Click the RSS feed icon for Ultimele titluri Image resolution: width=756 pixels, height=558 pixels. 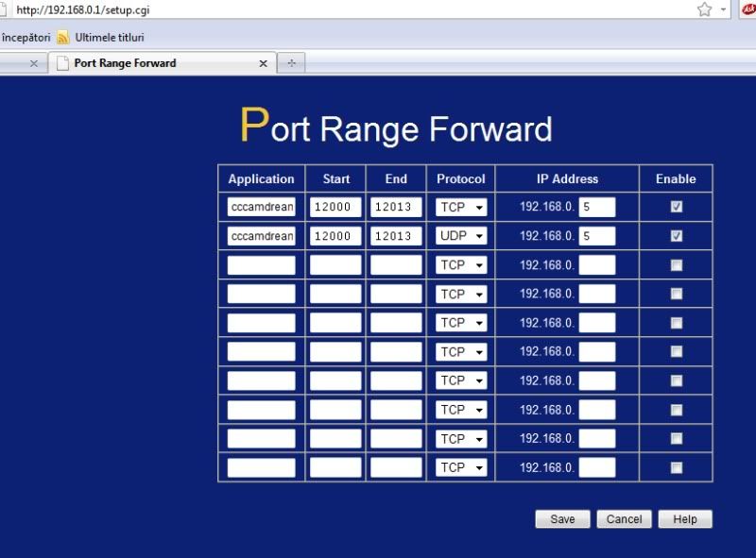(63, 38)
